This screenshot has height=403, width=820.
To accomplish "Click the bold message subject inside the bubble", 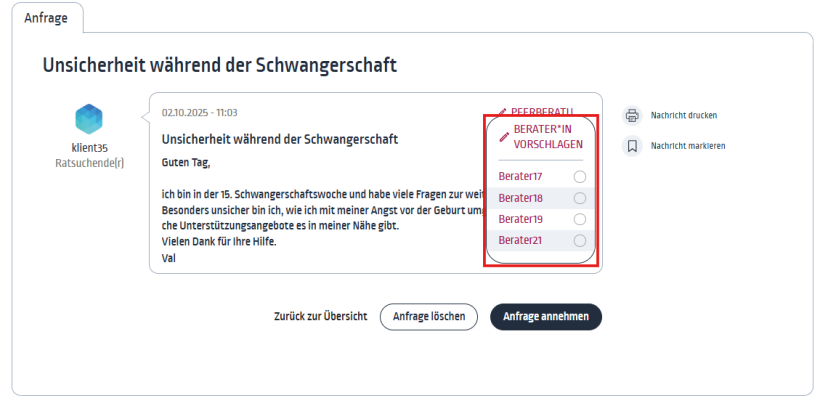I will (x=280, y=140).
